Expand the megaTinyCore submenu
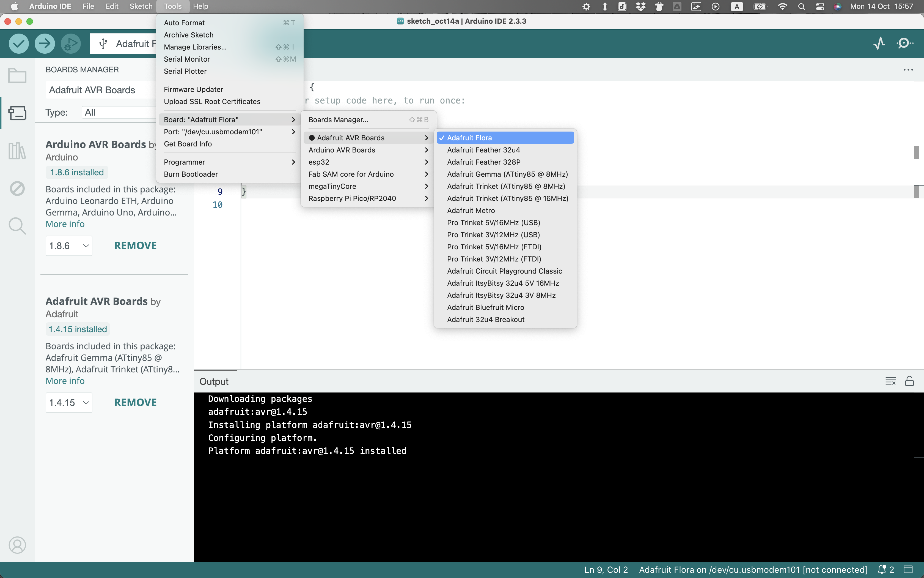The width and height of the screenshot is (924, 578). [x=369, y=186]
